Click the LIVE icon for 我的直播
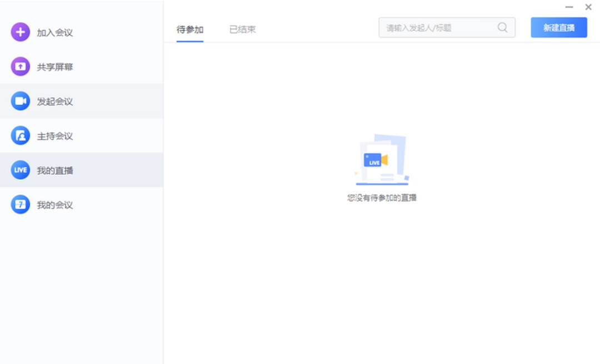 (x=20, y=169)
